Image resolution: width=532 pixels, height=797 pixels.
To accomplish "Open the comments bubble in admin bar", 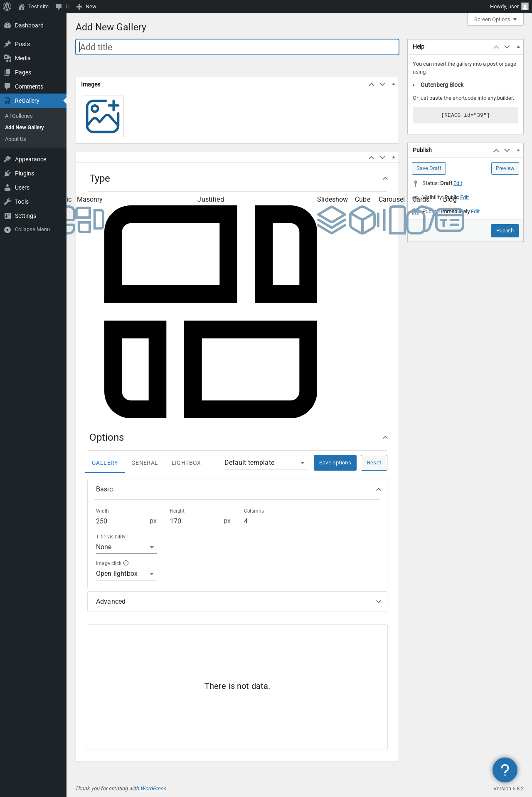I will click(62, 7).
